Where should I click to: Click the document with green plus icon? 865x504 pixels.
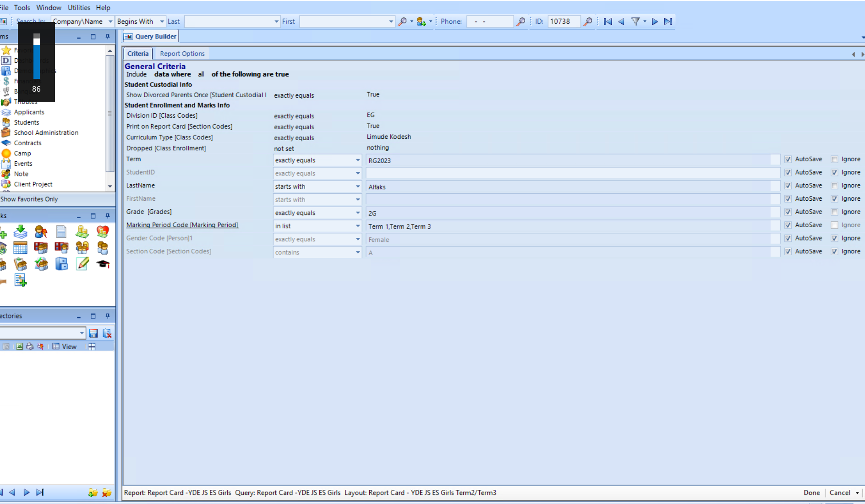[20, 280]
